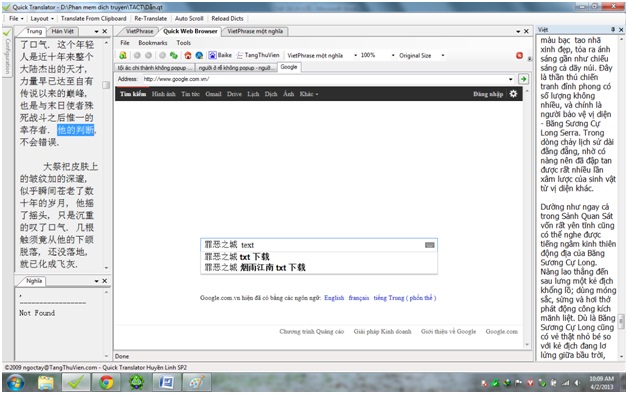Open the File menu dropdown in main toolbar
Viewport: 628px width, 394px height.
[16, 18]
